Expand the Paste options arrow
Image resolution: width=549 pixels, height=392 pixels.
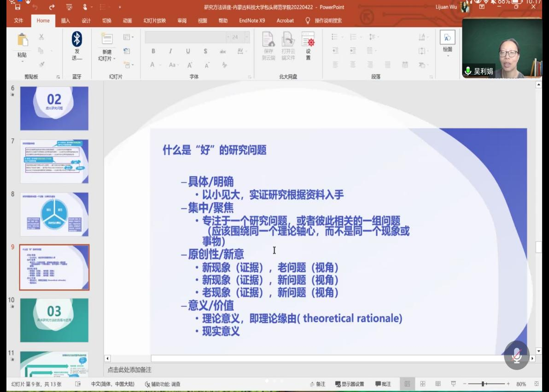coord(22,61)
